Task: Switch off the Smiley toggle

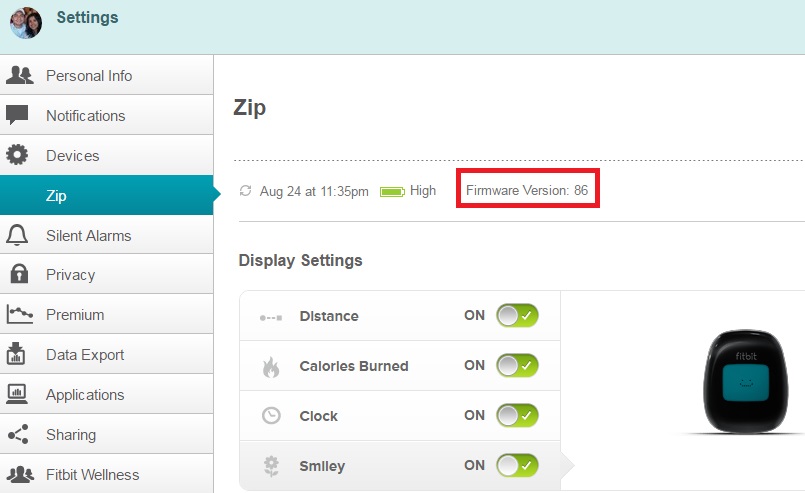Action: 518,465
